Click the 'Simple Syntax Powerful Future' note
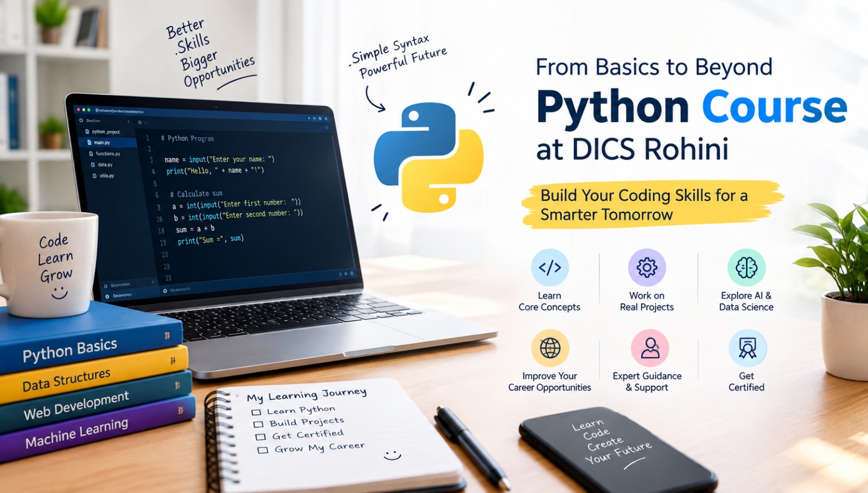This screenshot has width=868, height=493. click(x=399, y=56)
